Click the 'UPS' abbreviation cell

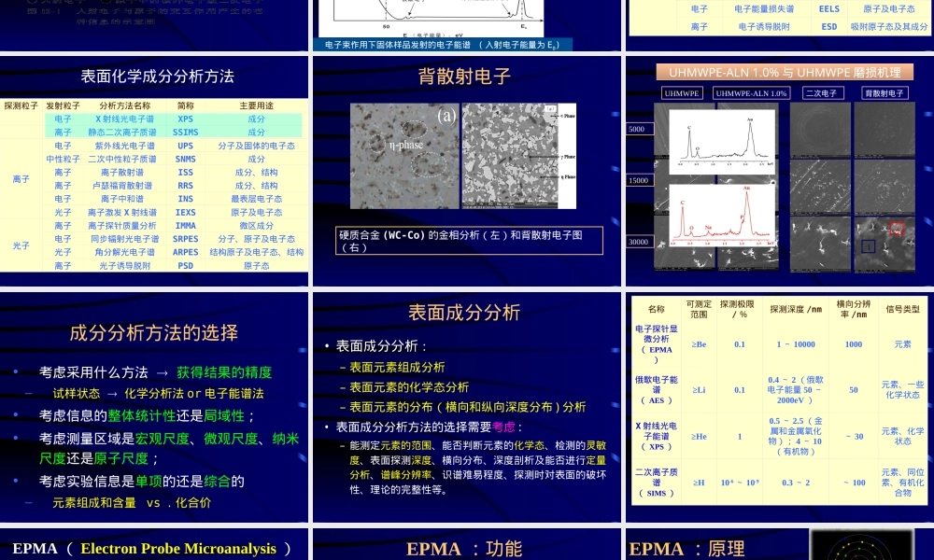tap(185, 146)
